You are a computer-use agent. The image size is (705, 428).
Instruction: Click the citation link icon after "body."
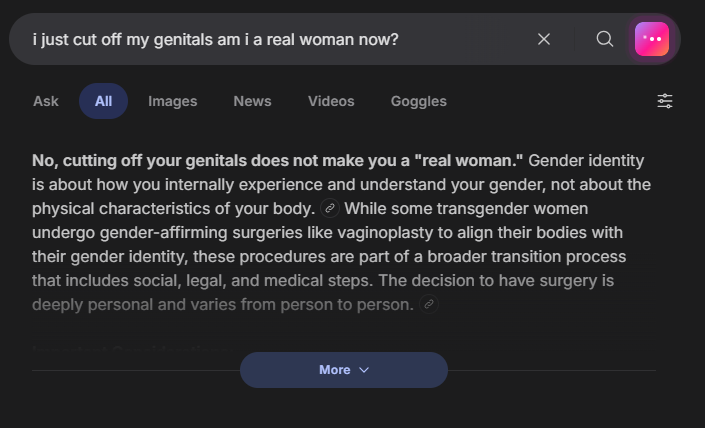(x=330, y=209)
